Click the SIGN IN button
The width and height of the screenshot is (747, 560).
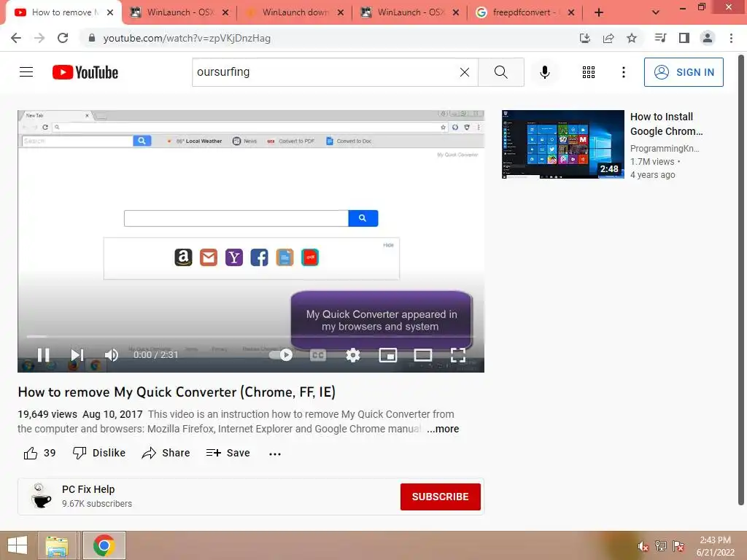coord(684,72)
